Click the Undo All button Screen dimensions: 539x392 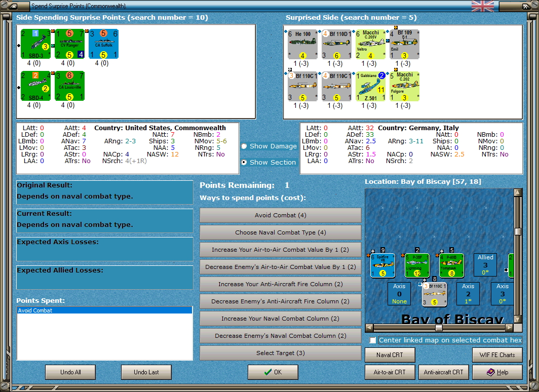[x=70, y=372]
